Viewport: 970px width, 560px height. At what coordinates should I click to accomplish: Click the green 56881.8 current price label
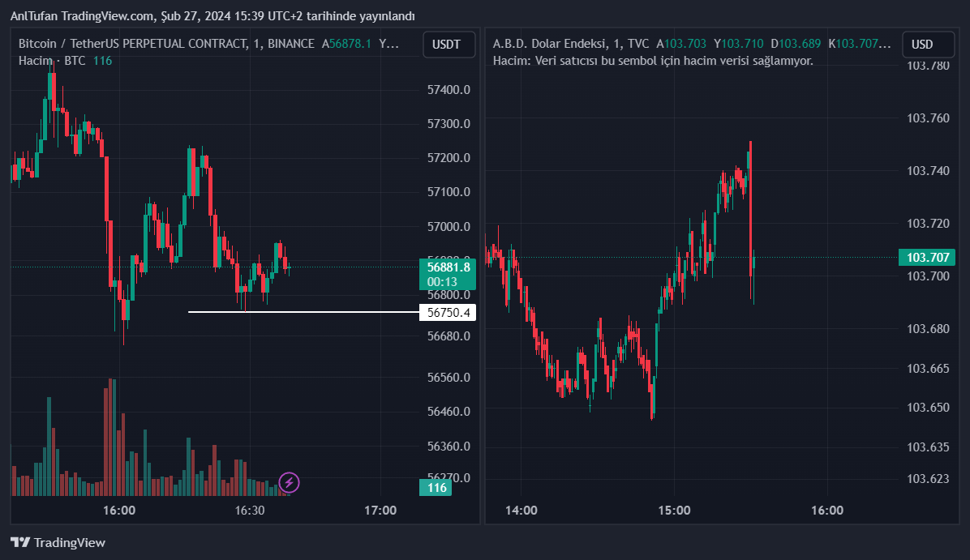(x=448, y=267)
